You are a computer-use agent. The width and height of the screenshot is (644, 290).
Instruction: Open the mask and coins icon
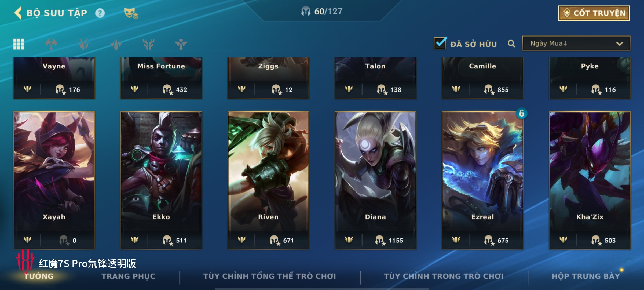131,13
